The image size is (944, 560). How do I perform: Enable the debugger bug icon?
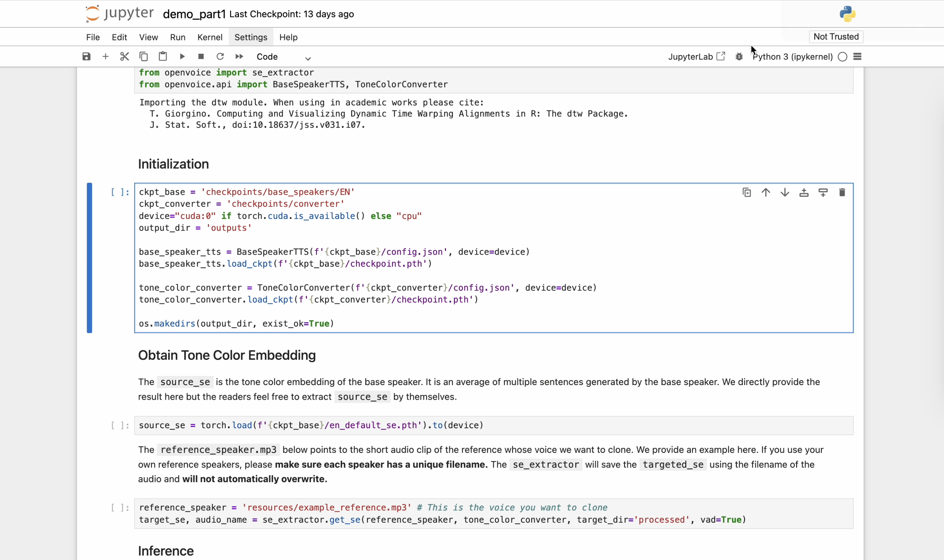click(739, 56)
